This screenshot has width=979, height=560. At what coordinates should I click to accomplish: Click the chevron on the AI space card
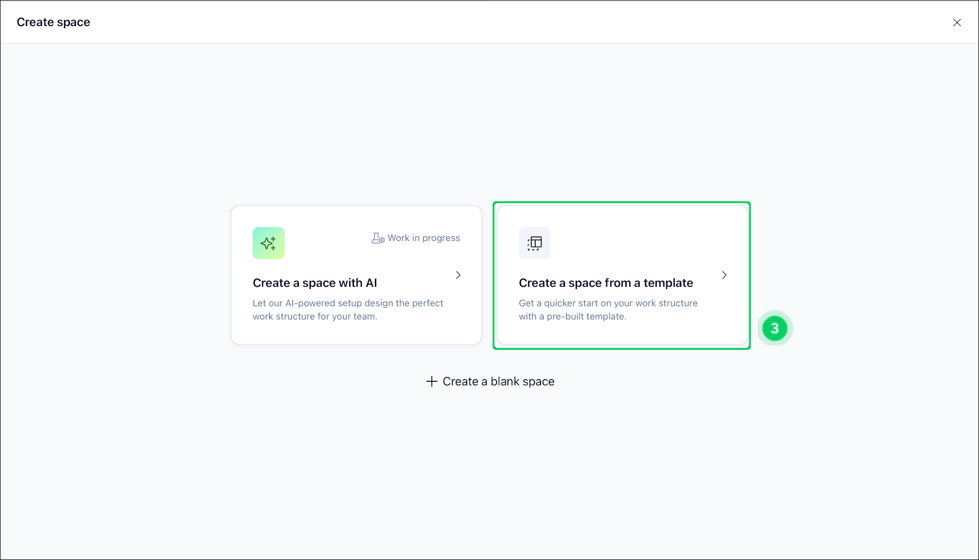(x=458, y=275)
